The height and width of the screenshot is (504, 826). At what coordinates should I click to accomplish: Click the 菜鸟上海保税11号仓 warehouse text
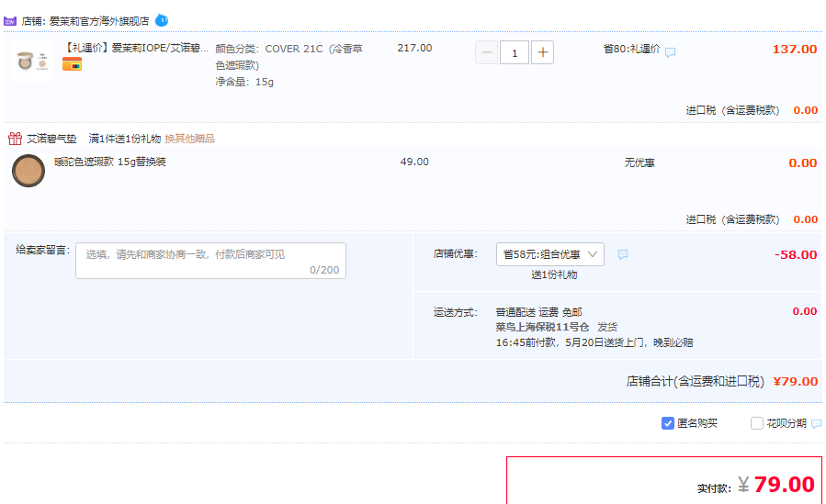tap(542, 327)
